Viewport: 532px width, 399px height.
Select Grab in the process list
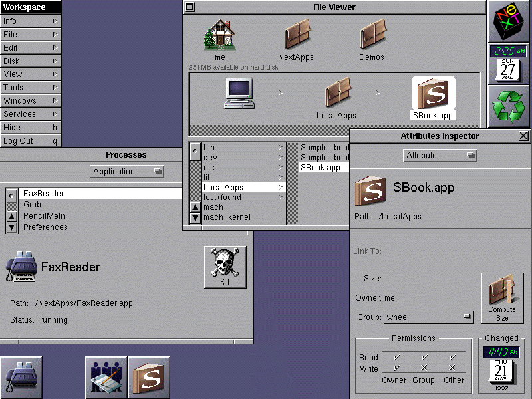tap(100, 205)
